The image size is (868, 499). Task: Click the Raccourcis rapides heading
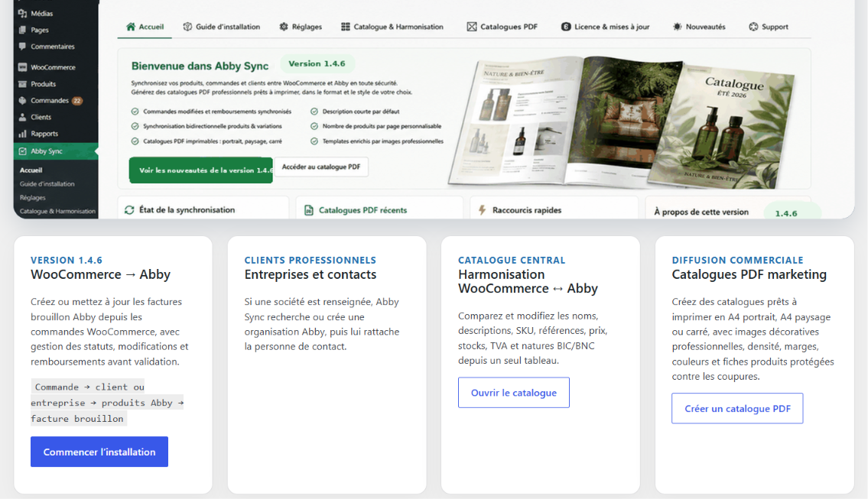(x=527, y=210)
